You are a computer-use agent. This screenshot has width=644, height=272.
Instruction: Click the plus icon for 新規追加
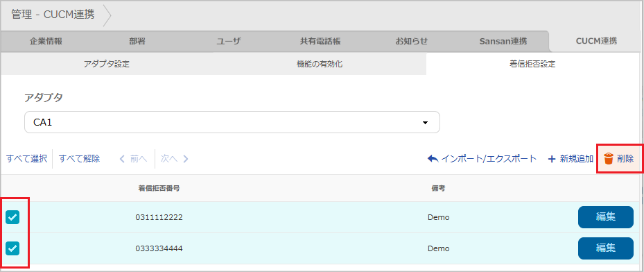coord(552,159)
